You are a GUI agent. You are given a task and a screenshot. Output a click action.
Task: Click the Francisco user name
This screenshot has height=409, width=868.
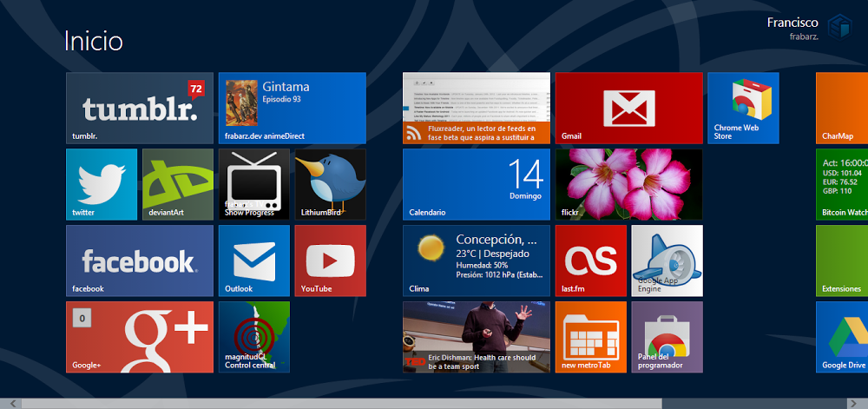tap(792, 23)
